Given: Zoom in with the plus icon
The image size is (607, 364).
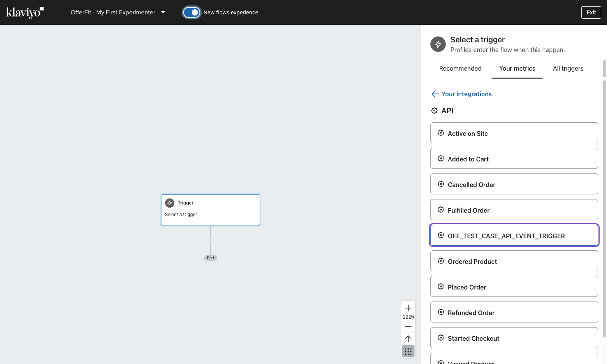Looking at the screenshot, I should pos(408,308).
